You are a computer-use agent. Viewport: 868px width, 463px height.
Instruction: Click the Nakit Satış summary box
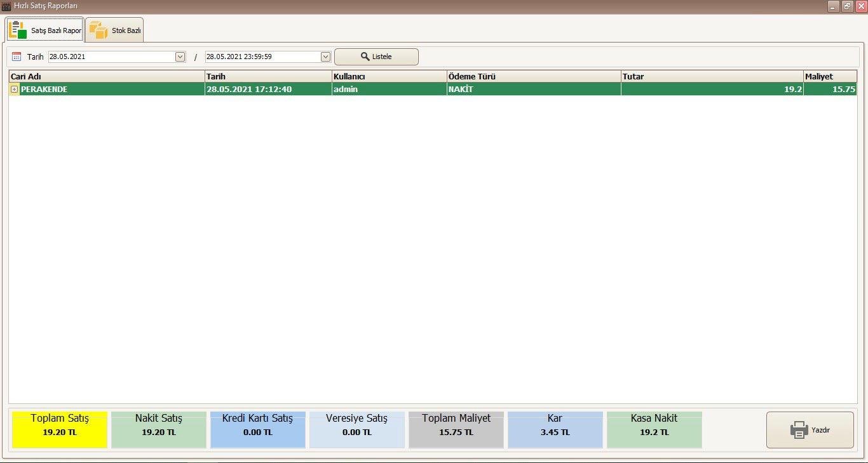(159, 429)
